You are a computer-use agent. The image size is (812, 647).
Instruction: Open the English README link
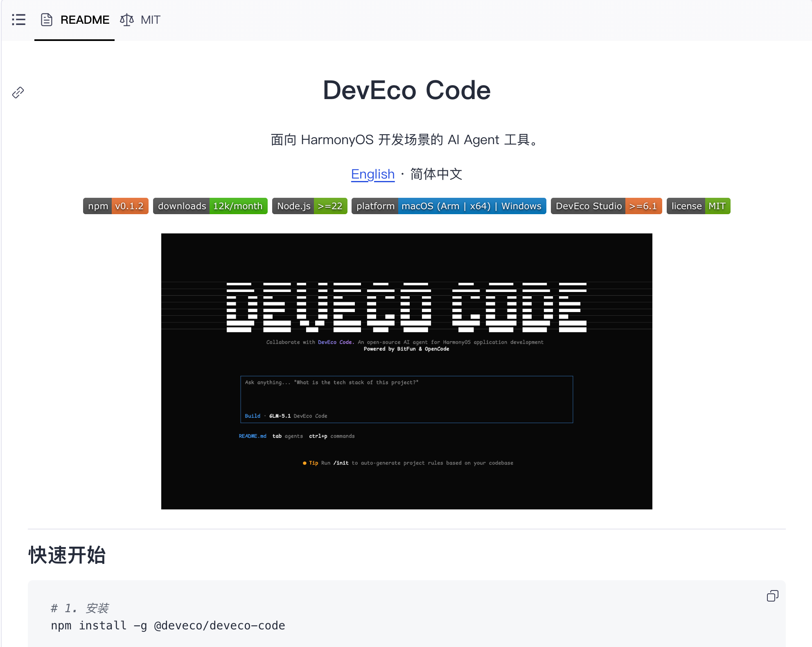pyautogui.click(x=373, y=174)
